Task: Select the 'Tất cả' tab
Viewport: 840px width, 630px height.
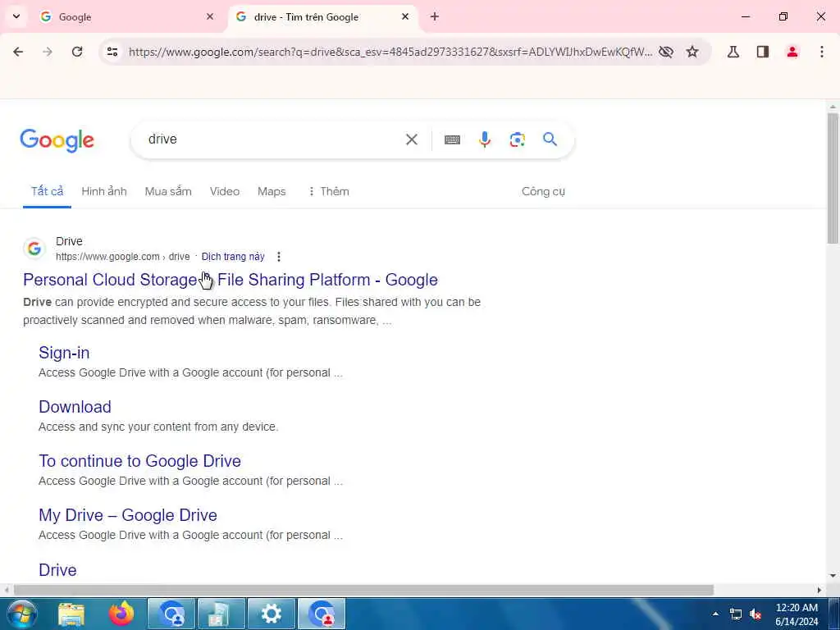Action: [47, 191]
